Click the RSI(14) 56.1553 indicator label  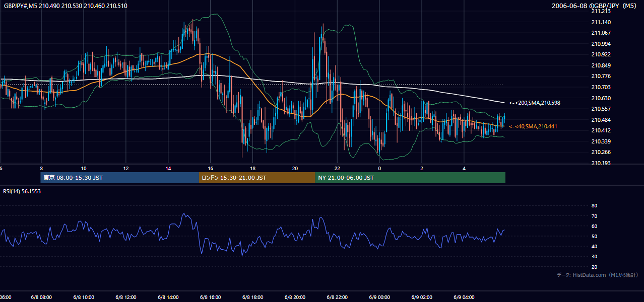click(x=22, y=191)
